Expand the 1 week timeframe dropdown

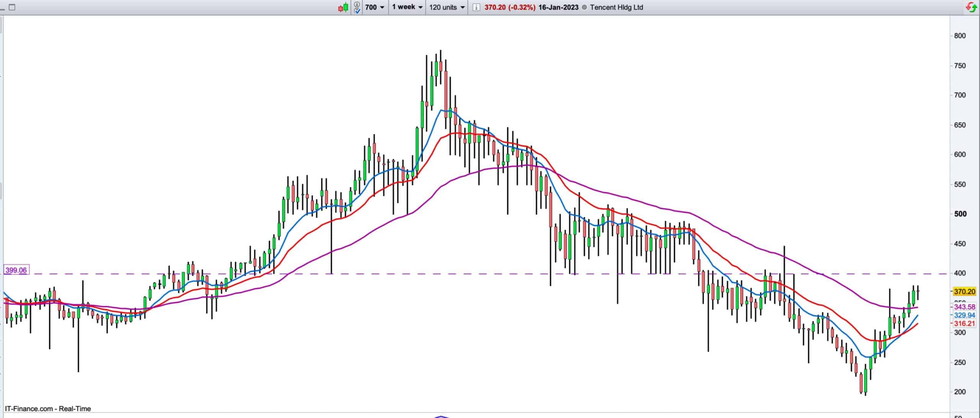point(407,7)
